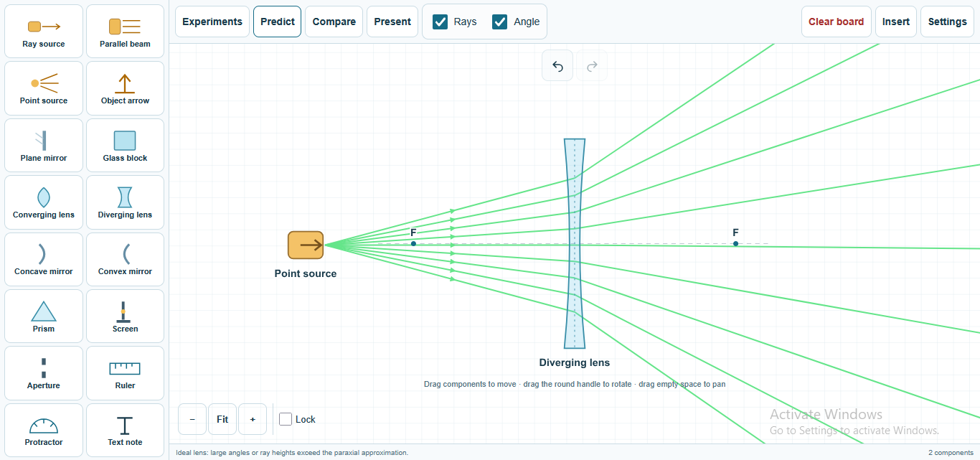Zoom in with the plus button
Viewport: 980px width, 460px height.
253,419
